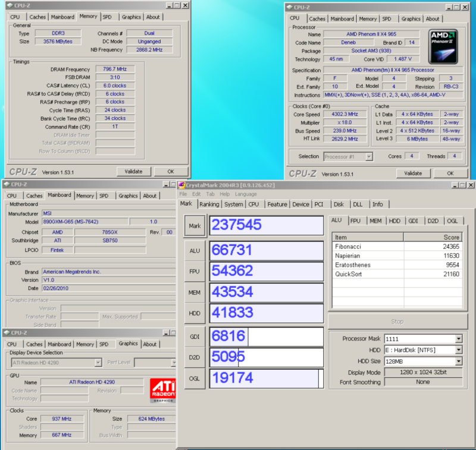Click the Stop button in CrystalMark
Screen dimensions: 476x450
(x=397, y=322)
